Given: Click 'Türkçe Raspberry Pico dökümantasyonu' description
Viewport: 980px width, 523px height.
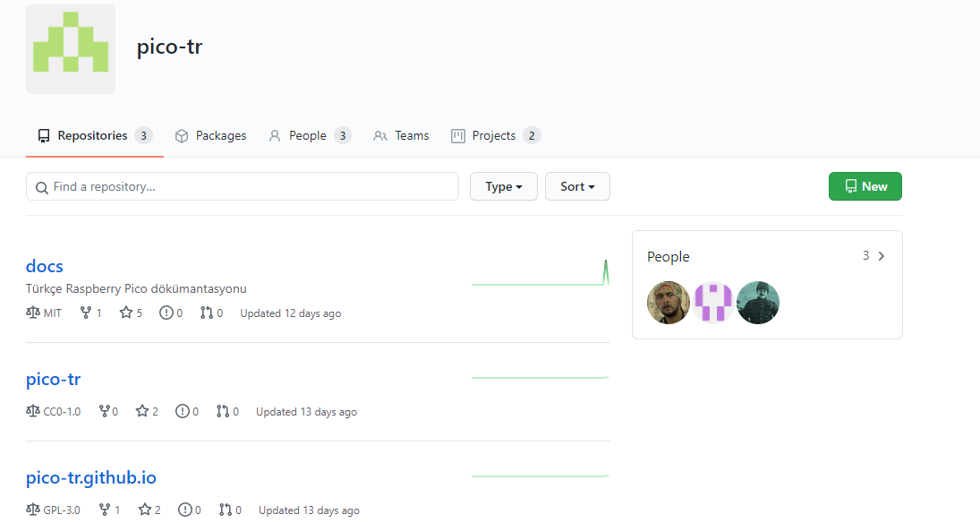Looking at the screenshot, I should pos(136,289).
